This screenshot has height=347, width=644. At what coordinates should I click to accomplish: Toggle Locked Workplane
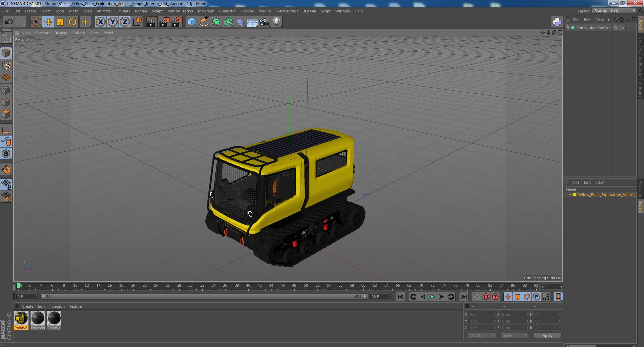6,184
